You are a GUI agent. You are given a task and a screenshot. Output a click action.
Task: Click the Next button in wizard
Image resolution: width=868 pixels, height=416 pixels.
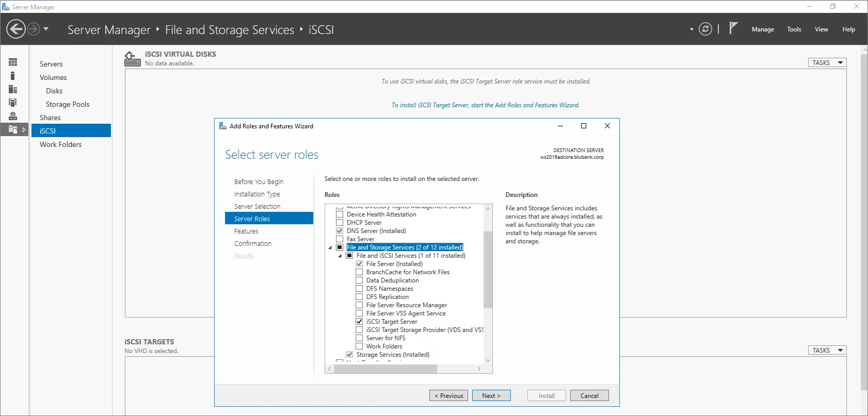click(x=491, y=395)
